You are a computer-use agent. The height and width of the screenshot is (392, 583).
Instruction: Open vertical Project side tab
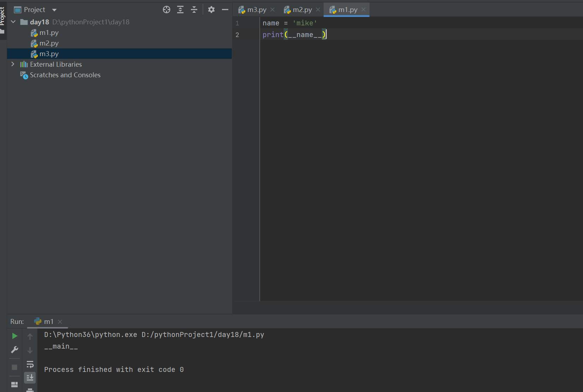3,20
